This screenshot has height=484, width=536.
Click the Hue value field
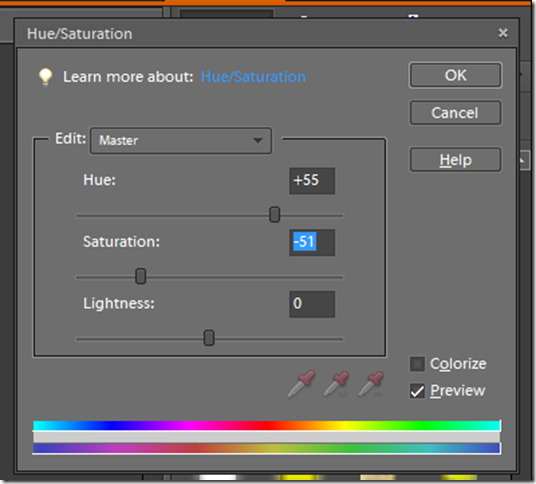pos(312,181)
